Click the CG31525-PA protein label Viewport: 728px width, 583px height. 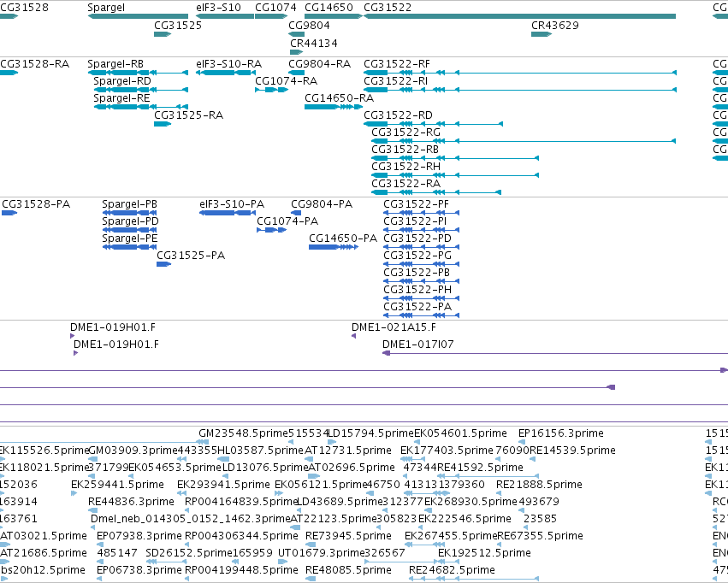(191, 256)
